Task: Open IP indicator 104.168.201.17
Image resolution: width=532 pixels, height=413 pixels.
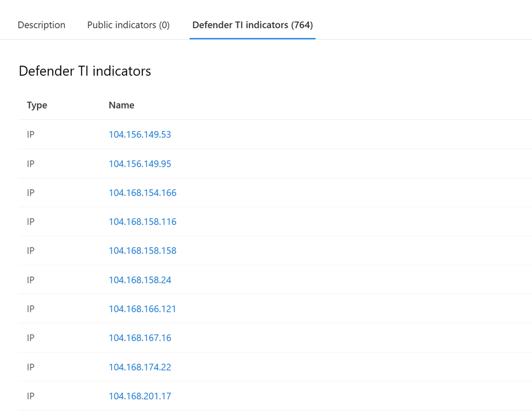Action: pyautogui.click(x=140, y=396)
